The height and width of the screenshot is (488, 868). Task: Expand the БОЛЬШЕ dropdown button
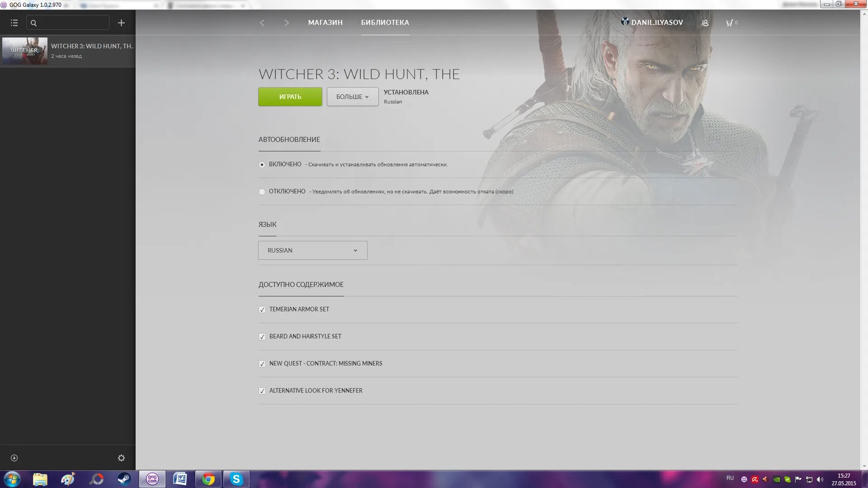pos(353,97)
